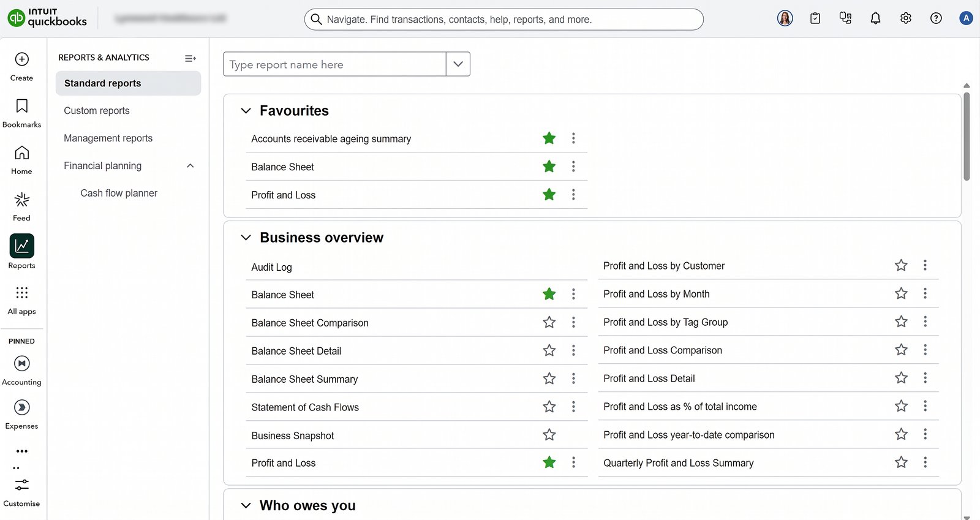This screenshot has height=520, width=980.
Task: Open more options for Profit and Loss Comparison
Action: (925, 350)
